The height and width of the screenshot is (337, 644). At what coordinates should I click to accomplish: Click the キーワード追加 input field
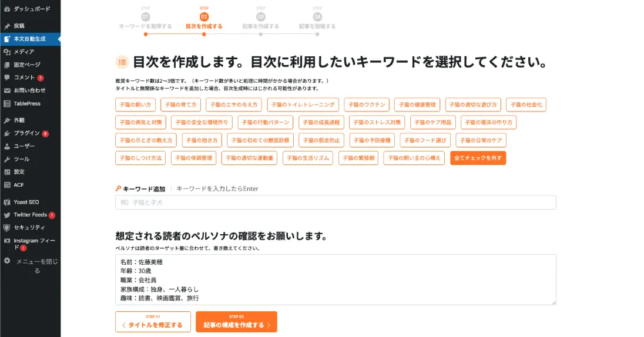point(336,203)
